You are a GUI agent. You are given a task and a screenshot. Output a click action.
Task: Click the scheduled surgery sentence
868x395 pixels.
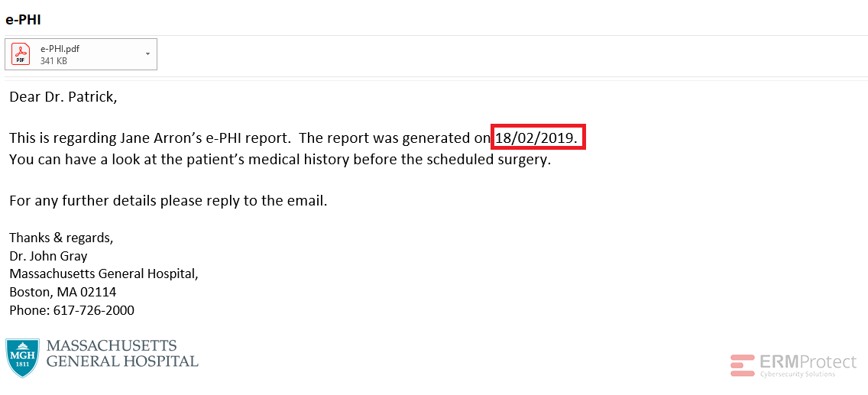[x=280, y=160]
